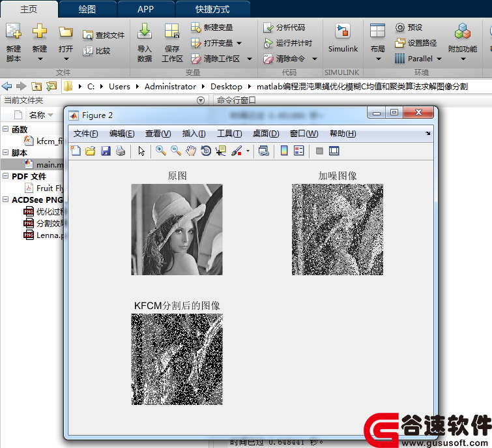Click Import Data (导入数据)
492x448 pixels.
click(144, 42)
